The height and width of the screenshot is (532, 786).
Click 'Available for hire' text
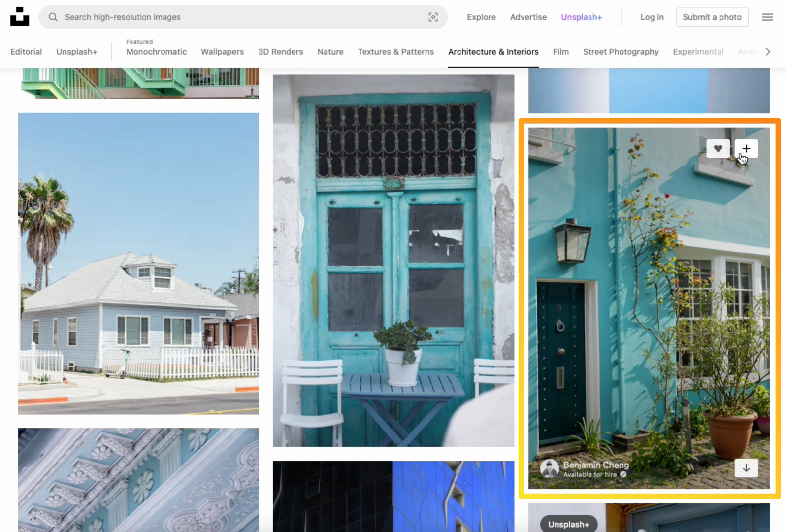pos(590,474)
